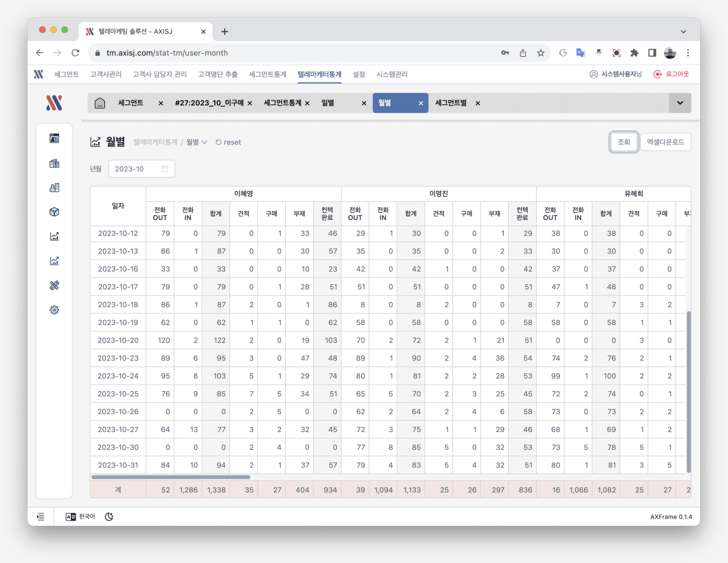Switch to the 세그먼트별 tab
Image resolution: width=728 pixels, height=563 pixels.
pyautogui.click(x=451, y=103)
